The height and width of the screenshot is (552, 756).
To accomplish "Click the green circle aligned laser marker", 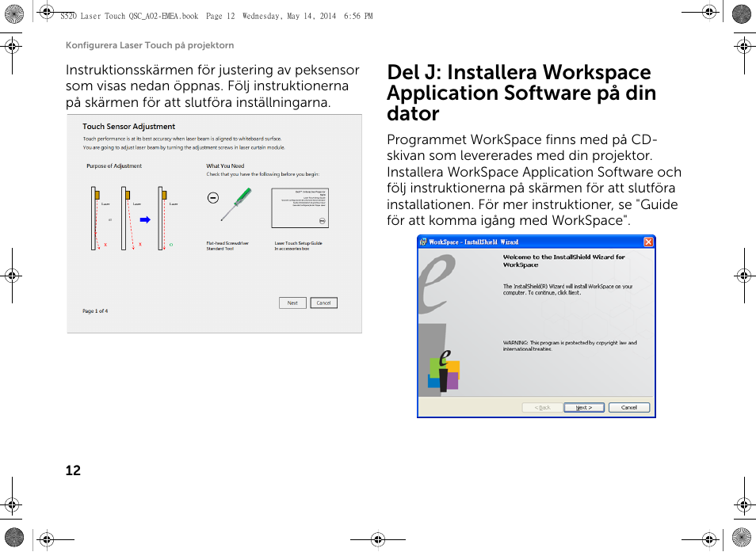I will click(170, 245).
